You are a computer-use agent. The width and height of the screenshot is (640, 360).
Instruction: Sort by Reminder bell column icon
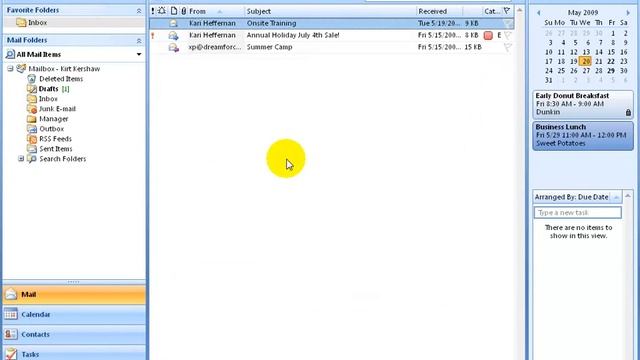click(162, 11)
